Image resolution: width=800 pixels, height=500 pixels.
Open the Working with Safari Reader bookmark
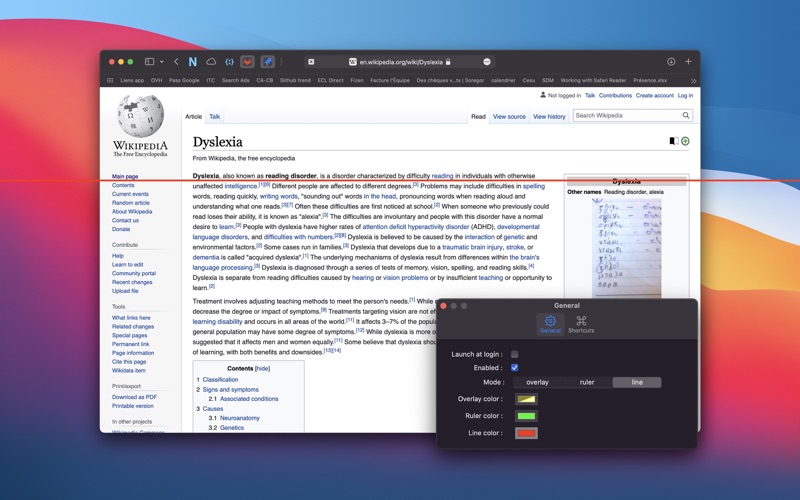(593, 80)
